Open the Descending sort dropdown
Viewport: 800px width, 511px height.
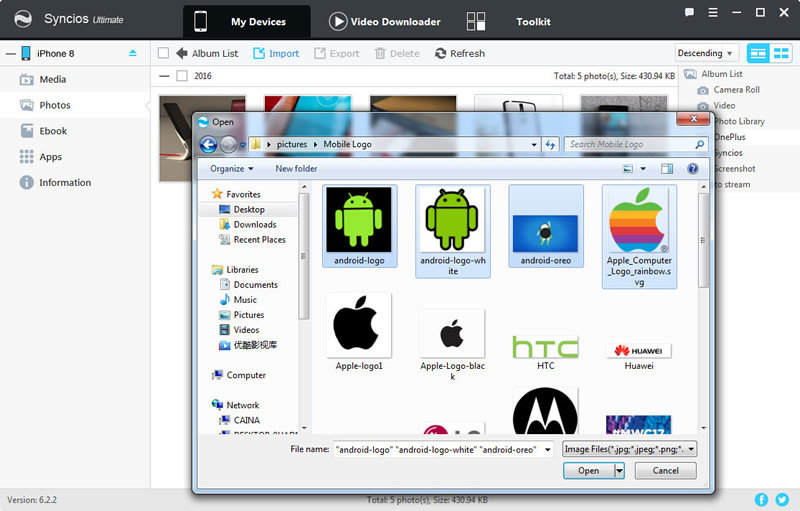click(707, 53)
